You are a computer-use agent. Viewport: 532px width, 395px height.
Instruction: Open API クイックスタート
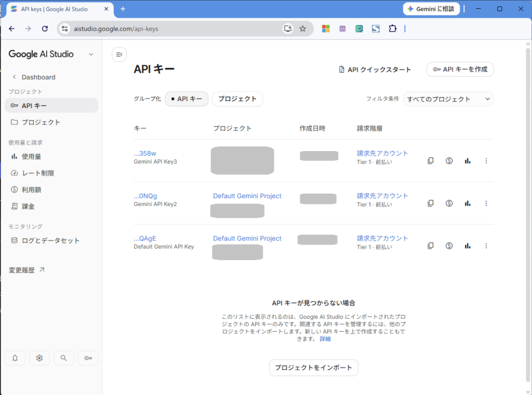point(375,70)
